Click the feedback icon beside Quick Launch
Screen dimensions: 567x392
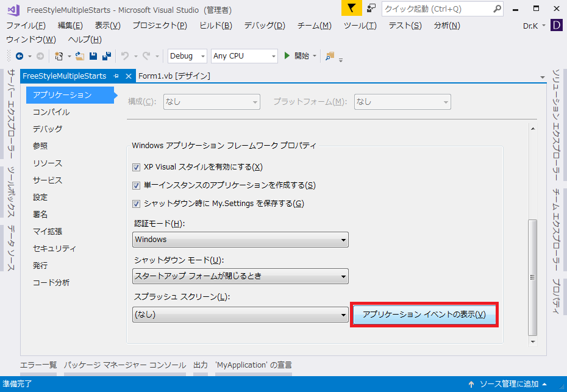(x=371, y=9)
